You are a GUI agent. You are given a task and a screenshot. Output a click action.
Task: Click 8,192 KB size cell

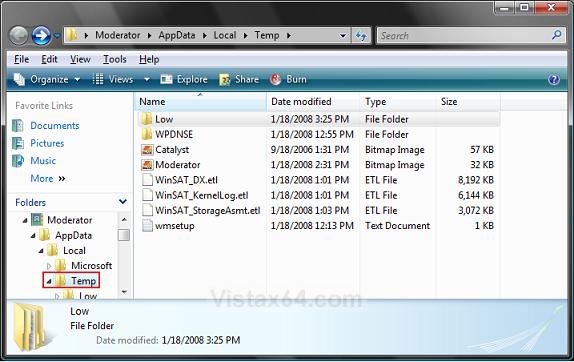click(476, 180)
